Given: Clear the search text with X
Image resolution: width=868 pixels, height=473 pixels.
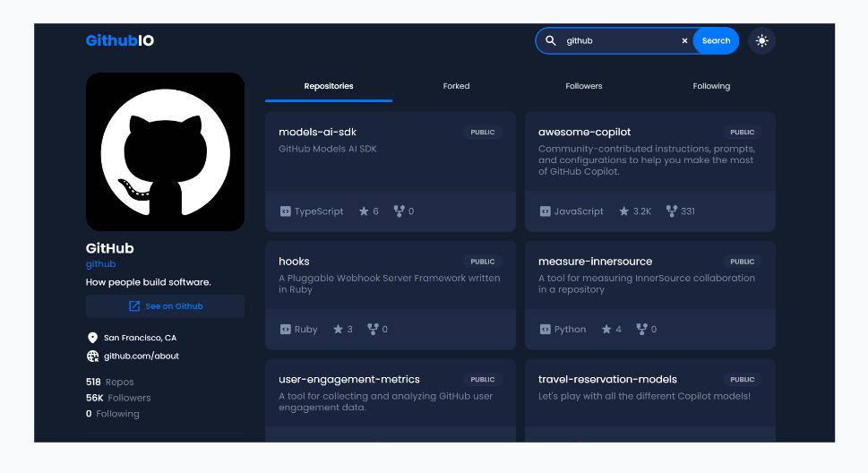Looking at the screenshot, I should [684, 40].
